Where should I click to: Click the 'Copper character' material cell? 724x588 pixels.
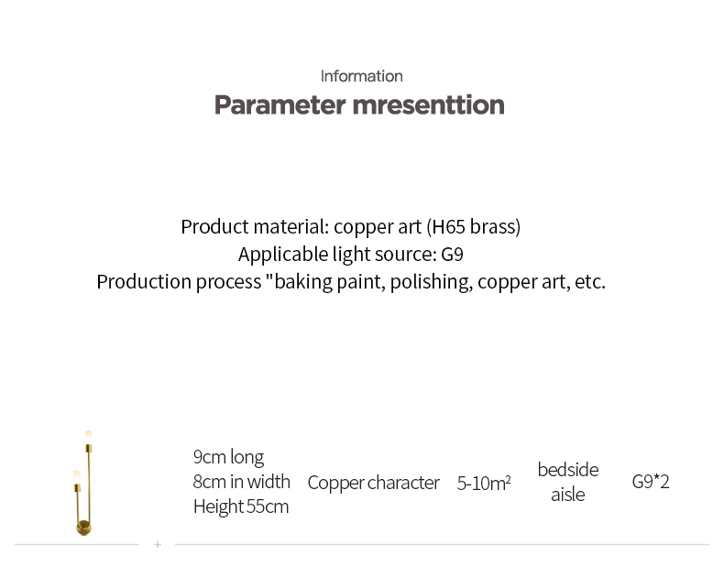373,482
